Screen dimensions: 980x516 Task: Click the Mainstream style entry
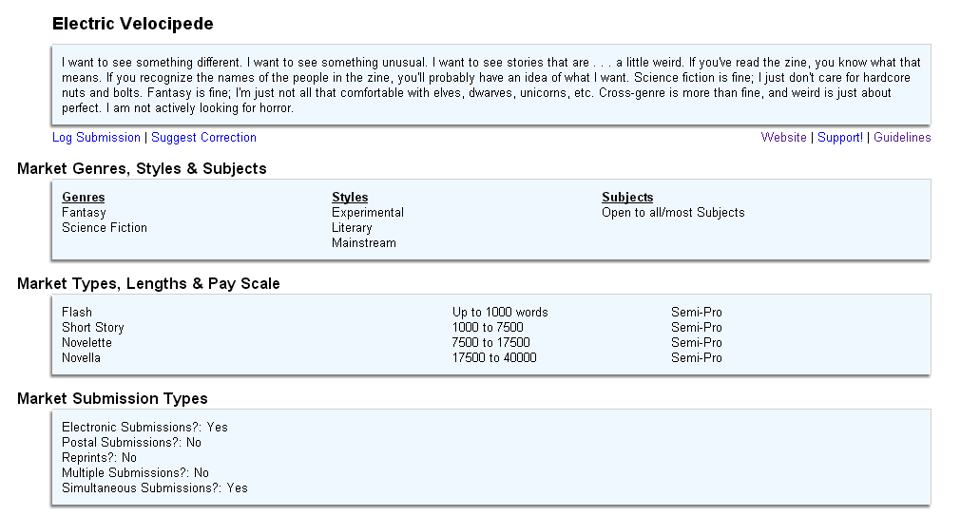click(364, 243)
